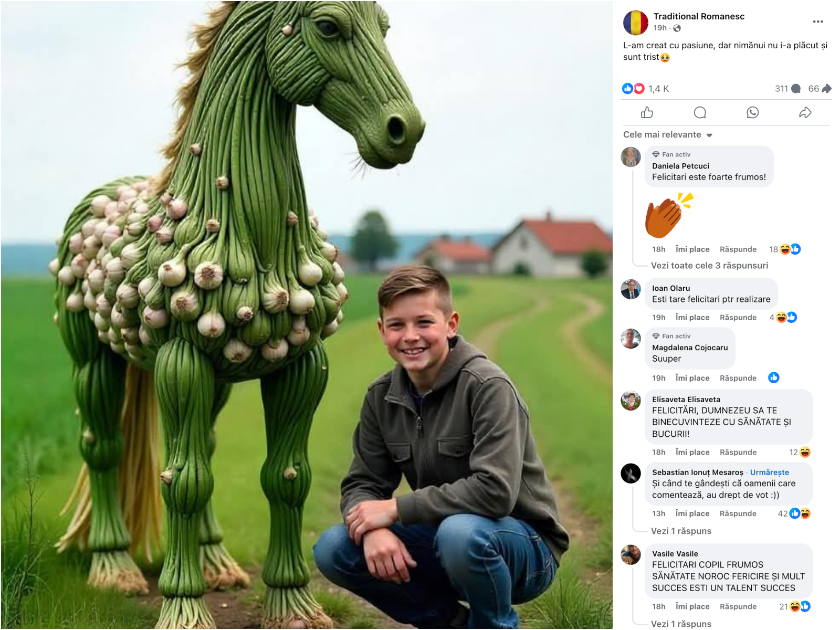Open Vasile Vasile's profile name link
This screenshot has width=840, height=630.
coord(675,554)
